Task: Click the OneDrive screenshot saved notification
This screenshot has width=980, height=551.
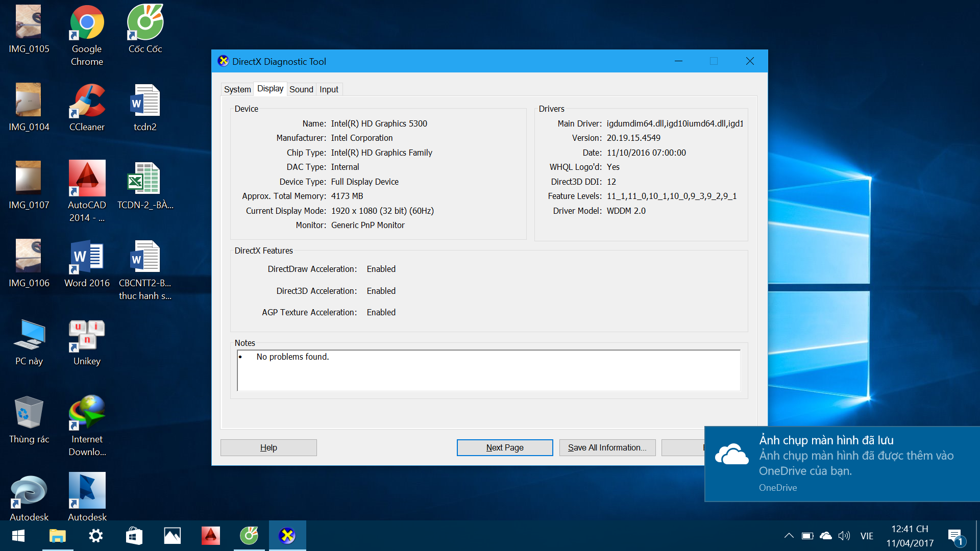Action: 842,463
